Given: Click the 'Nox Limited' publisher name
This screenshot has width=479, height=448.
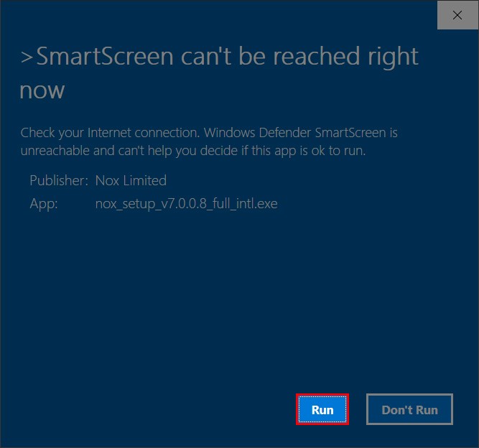Looking at the screenshot, I should point(131,180).
